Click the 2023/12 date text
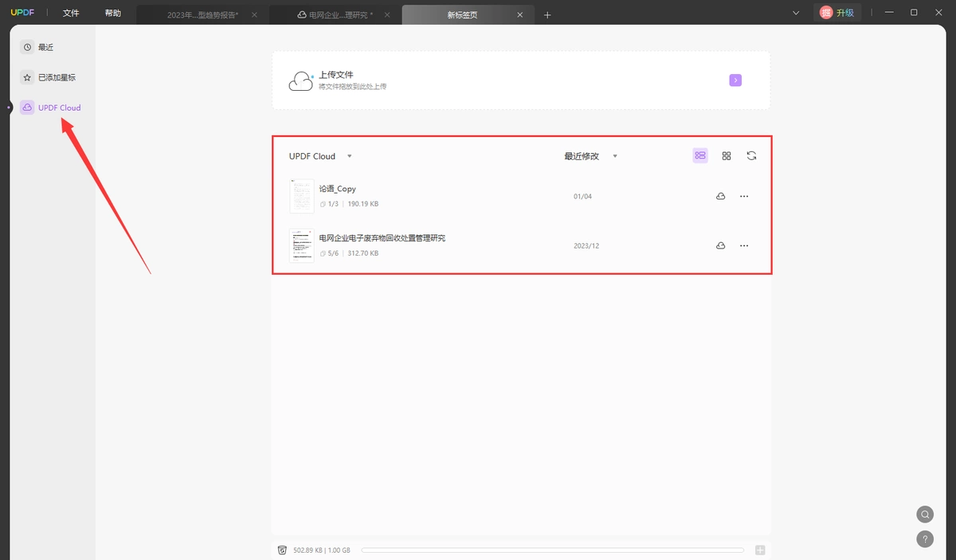This screenshot has width=956, height=560. (x=586, y=246)
